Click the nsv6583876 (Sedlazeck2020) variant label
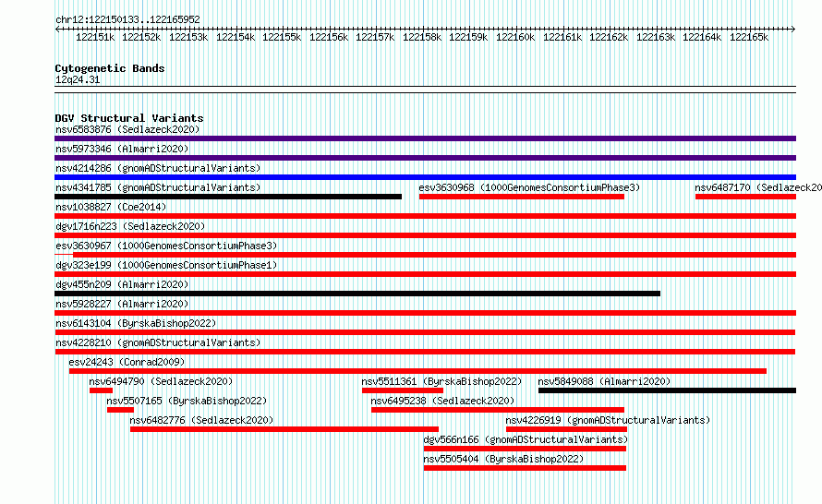The height and width of the screenshot is (504, 822). 127,129
